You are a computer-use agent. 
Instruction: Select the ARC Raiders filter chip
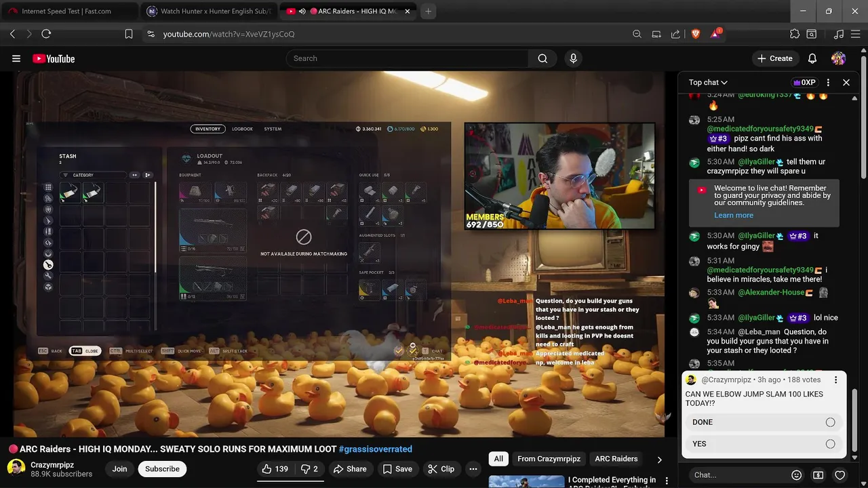pyautogui.click(x=616, y=459)
